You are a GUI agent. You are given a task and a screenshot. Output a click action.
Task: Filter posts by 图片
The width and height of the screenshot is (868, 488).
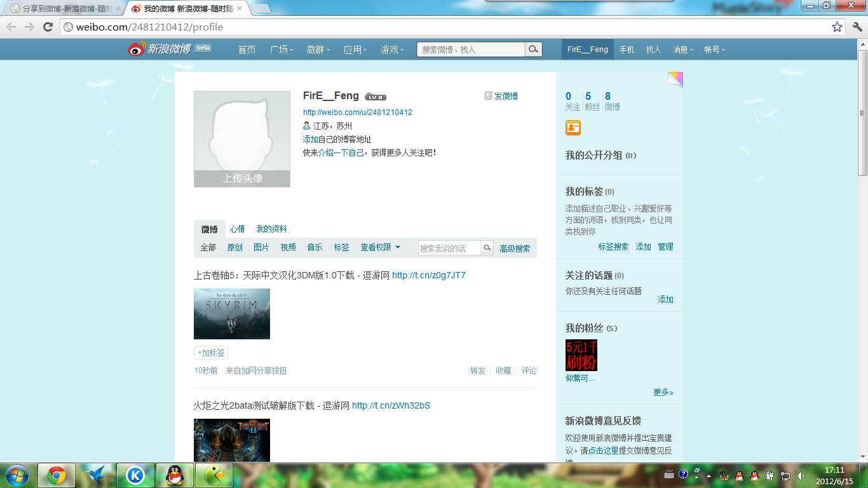[x=262, y=248]
